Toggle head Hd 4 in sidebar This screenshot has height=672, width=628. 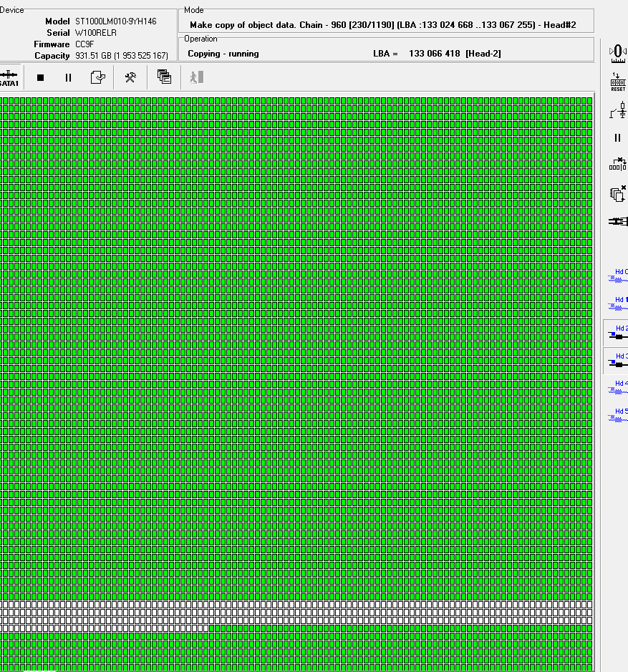click(618, 387)
